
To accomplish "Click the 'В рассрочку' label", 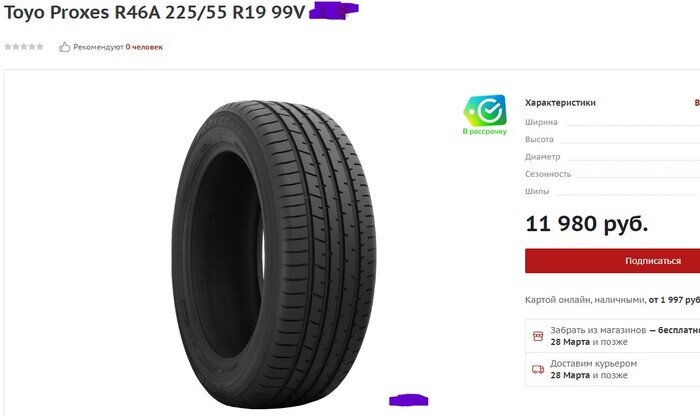I will tap(485, 131).
